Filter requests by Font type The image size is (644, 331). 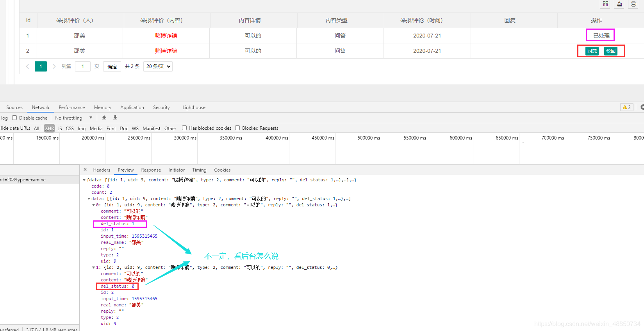(111, 128)
